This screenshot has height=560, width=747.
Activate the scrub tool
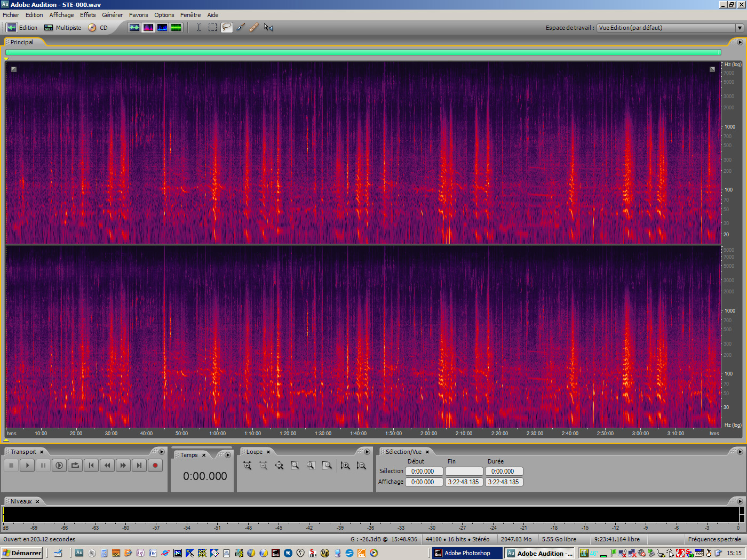pos(268,27)
